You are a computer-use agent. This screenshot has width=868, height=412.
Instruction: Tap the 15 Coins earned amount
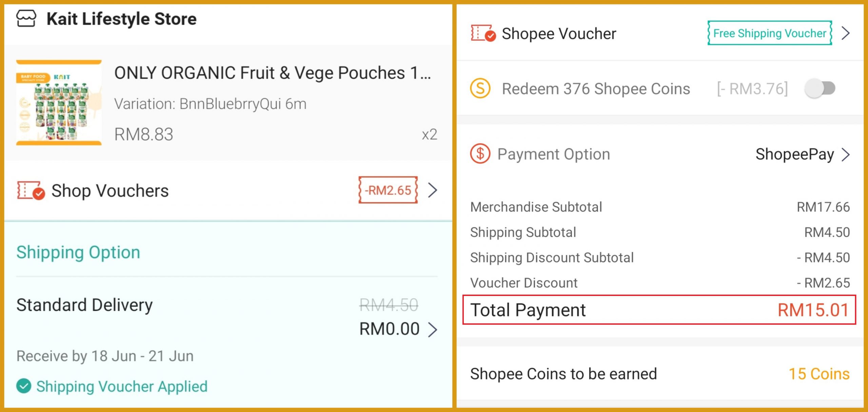(x=819, y=374)
